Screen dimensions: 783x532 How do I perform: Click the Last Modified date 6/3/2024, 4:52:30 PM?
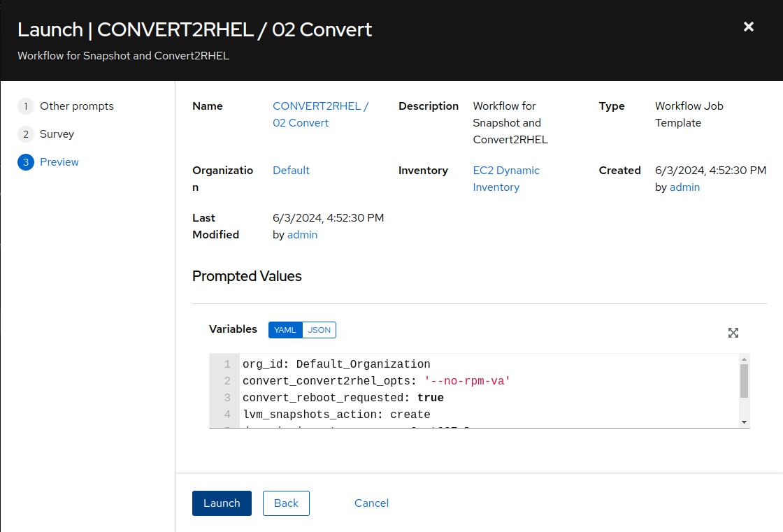[x=328, y=218]
